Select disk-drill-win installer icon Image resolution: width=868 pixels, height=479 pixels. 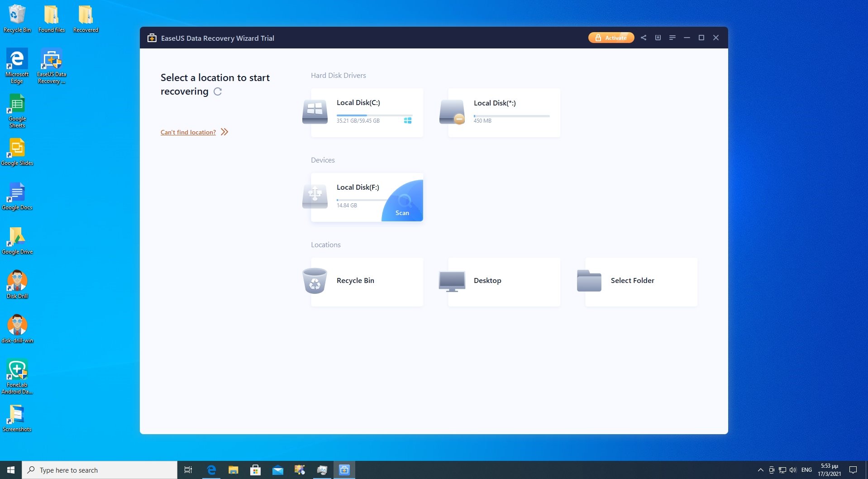point(17,330)
